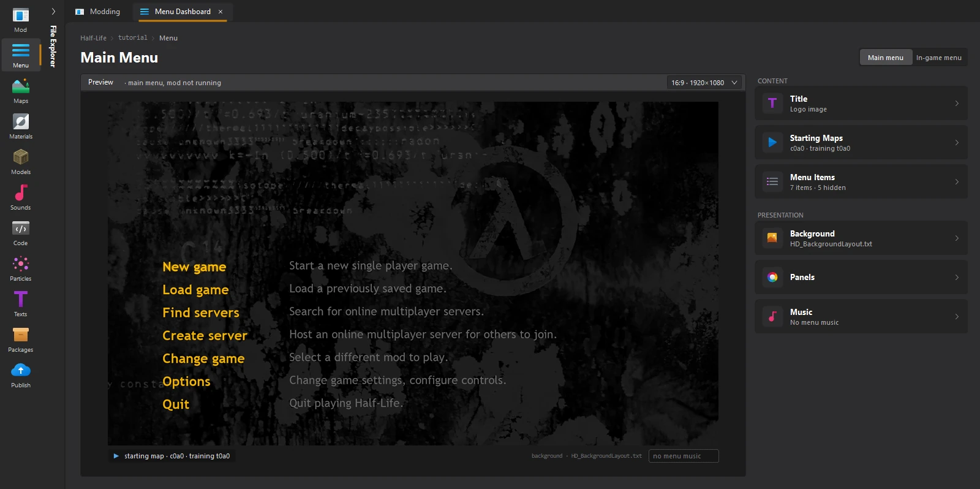980x489 pixels.
Task: Click Options in the menu preview
Action: pos(186,381)
